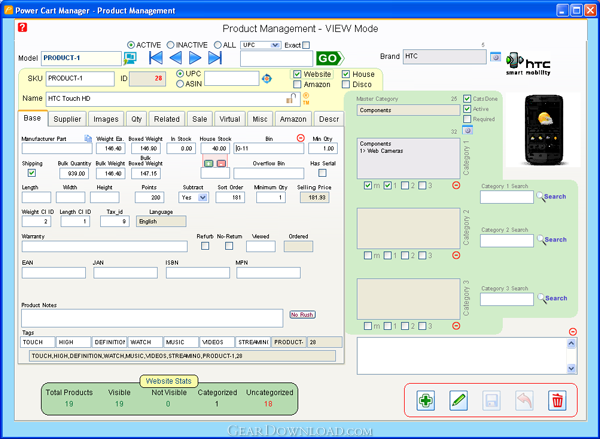Click the Category 3 Search link
600x439 pixels.
556,298
